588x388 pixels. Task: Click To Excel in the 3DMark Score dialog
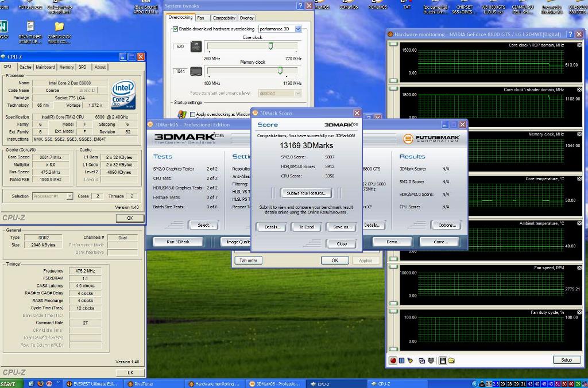[x=307, y=227]
